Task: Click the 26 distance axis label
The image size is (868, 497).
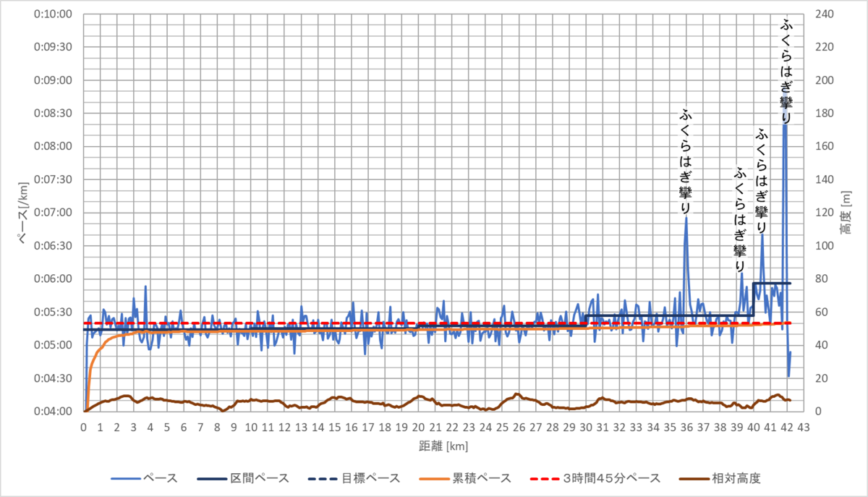Action: 519,427
